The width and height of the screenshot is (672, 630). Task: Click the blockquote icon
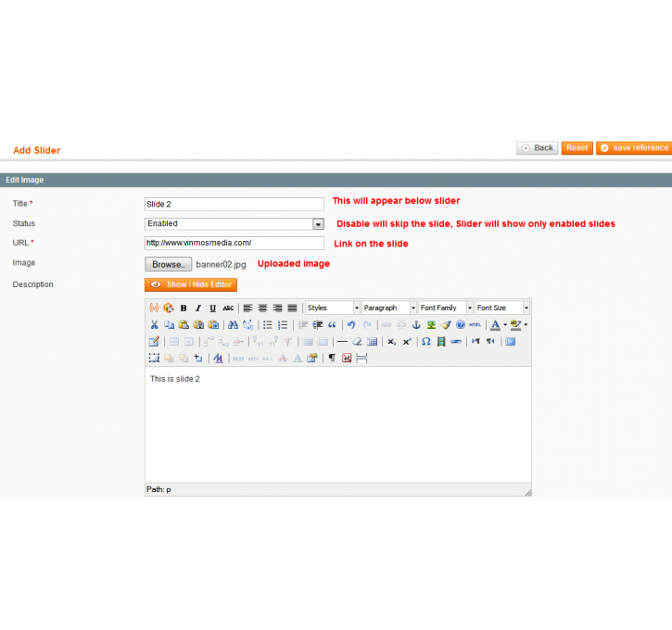pos(332,324)
